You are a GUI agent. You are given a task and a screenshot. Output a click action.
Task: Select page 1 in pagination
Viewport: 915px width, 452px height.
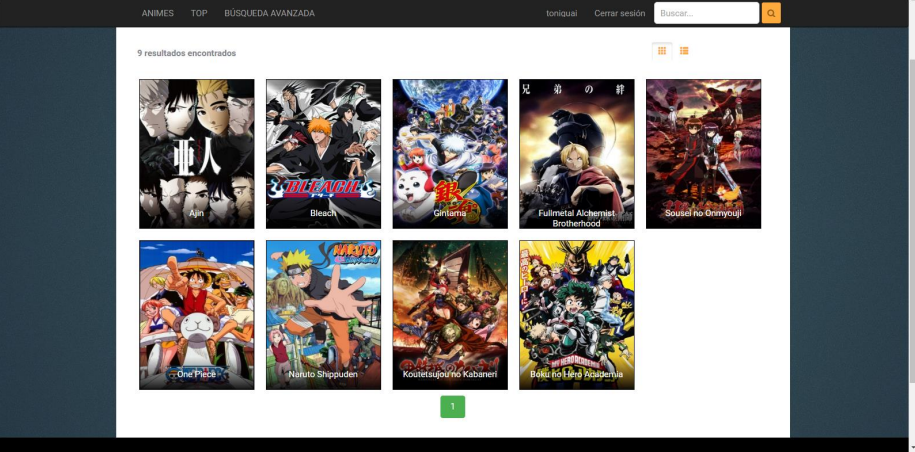(452, 407)
